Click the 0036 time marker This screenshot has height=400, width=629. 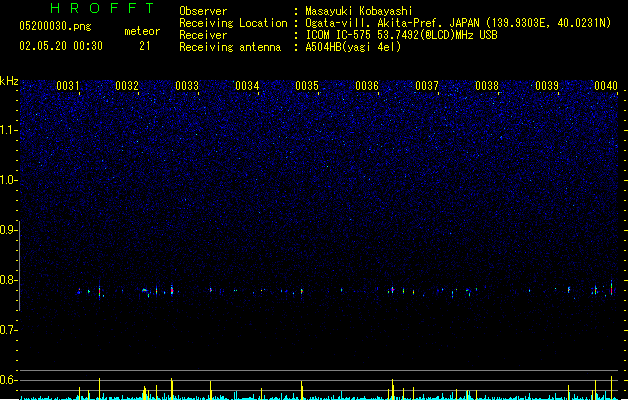point(367,86)
